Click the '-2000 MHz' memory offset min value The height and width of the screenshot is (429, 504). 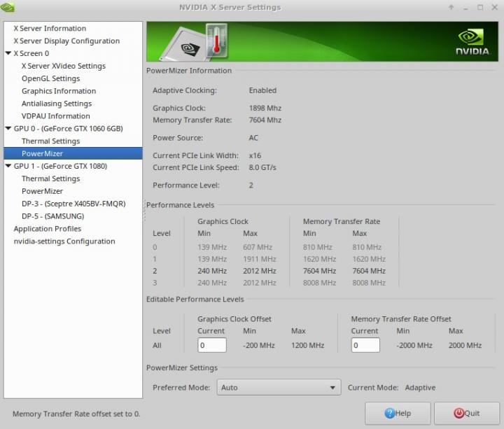tap(414, 346)
